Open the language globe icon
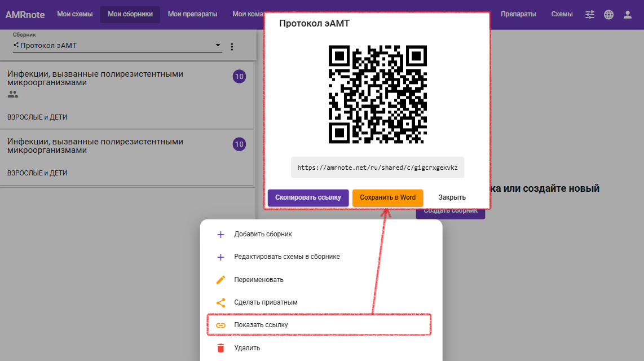Image resolution: width=644 pixels, height=361 pixels. [x=608, y=15]
